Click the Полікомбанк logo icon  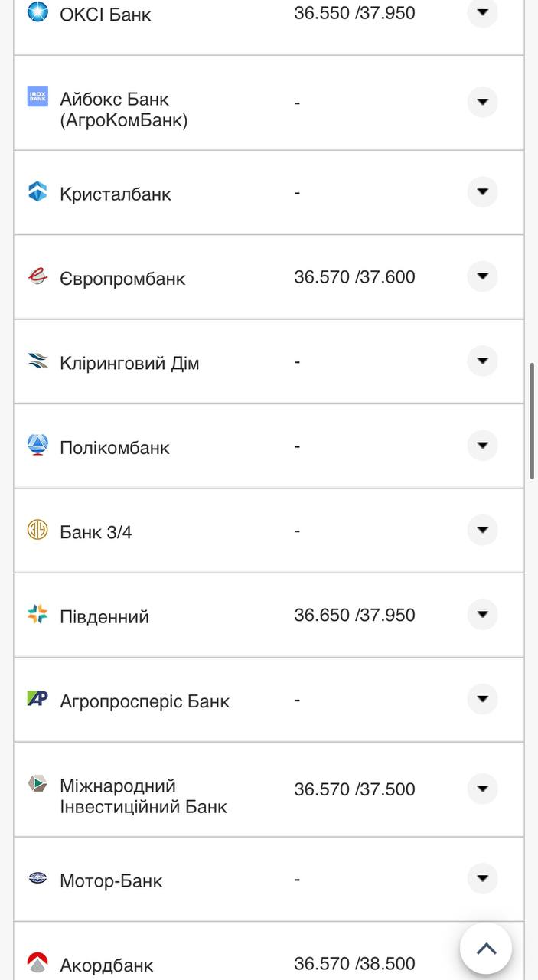pos(36,444)
